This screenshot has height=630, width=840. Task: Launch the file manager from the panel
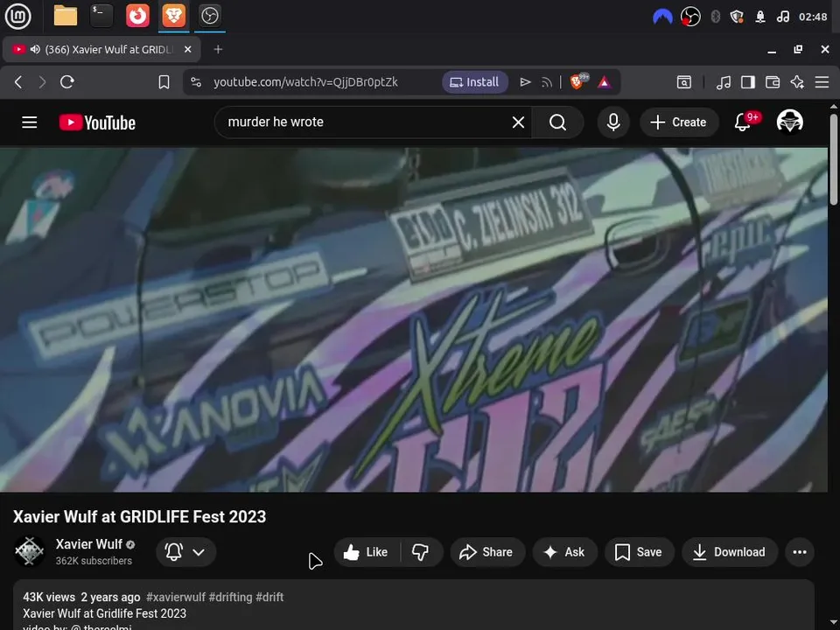pos(66,16)
